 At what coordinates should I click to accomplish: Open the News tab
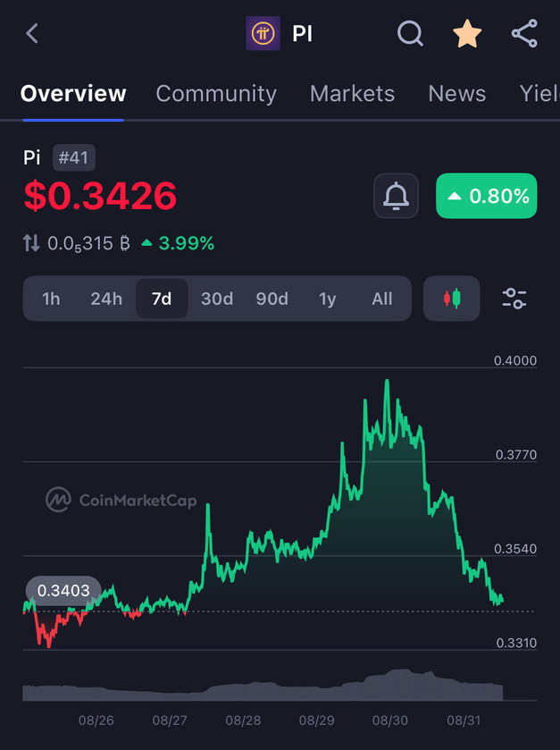coord(456,93)
